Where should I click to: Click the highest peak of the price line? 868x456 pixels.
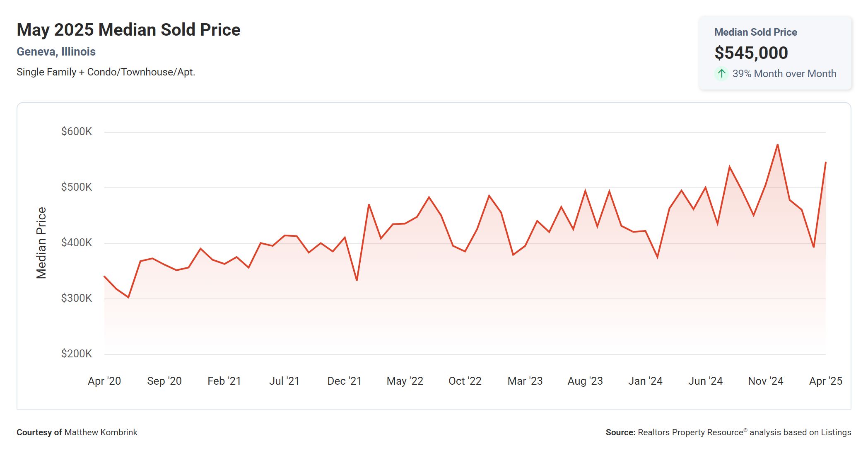[x=778, y=145]
